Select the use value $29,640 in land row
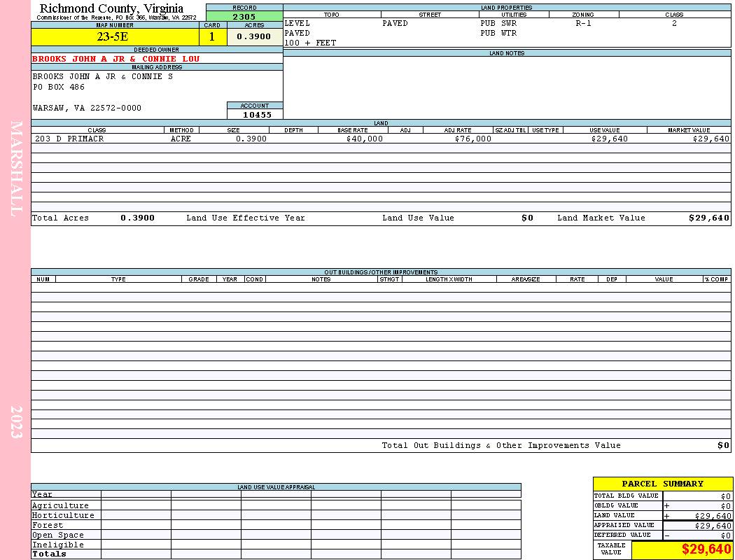Viewport: 735px width, 560px height. coord(610,139)
